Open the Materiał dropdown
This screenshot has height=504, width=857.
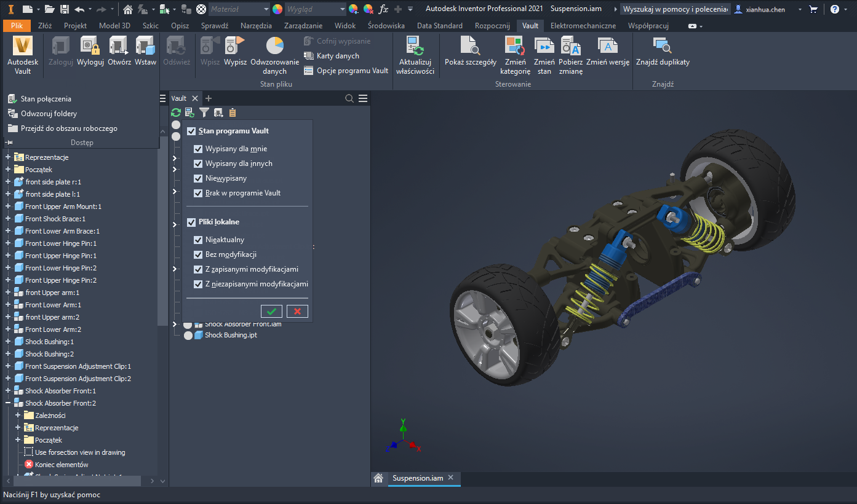pos(239,9)
